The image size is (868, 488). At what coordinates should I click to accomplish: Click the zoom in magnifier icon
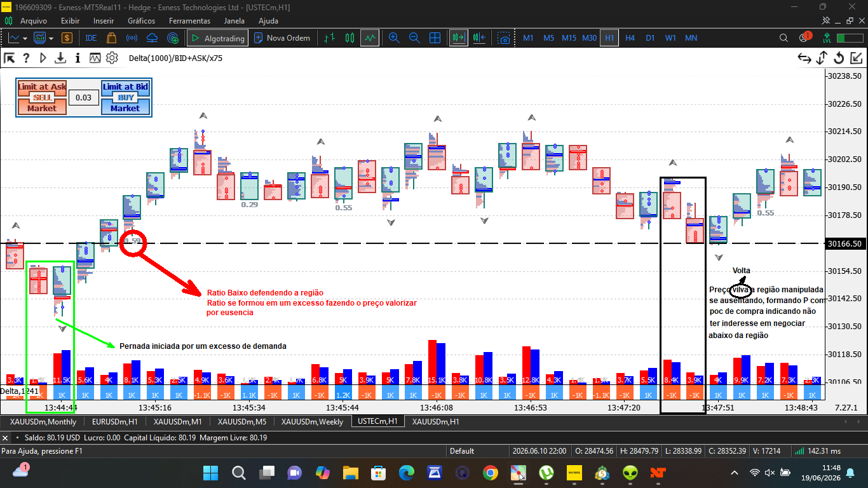click(394, 38)
